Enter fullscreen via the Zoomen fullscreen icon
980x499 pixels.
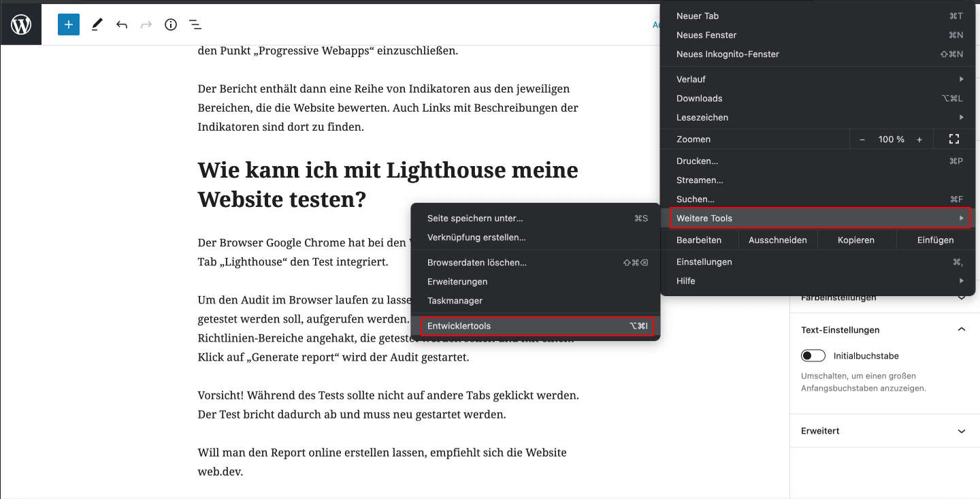coord(954,139)
